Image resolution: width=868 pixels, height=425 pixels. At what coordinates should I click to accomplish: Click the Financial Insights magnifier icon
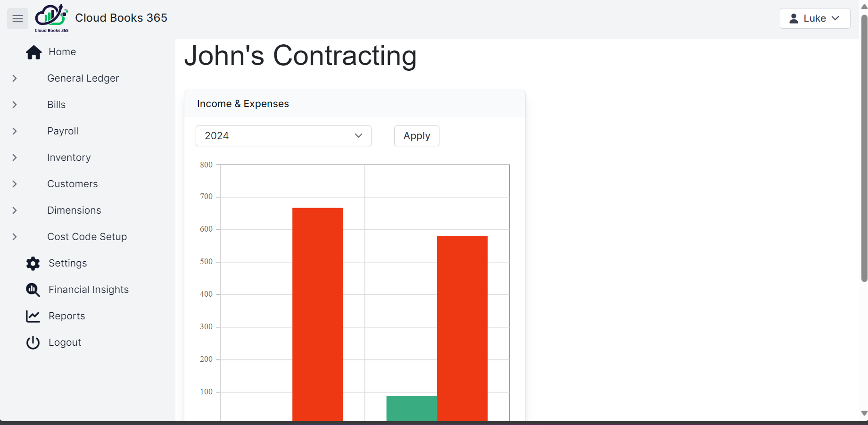(33, 290)
